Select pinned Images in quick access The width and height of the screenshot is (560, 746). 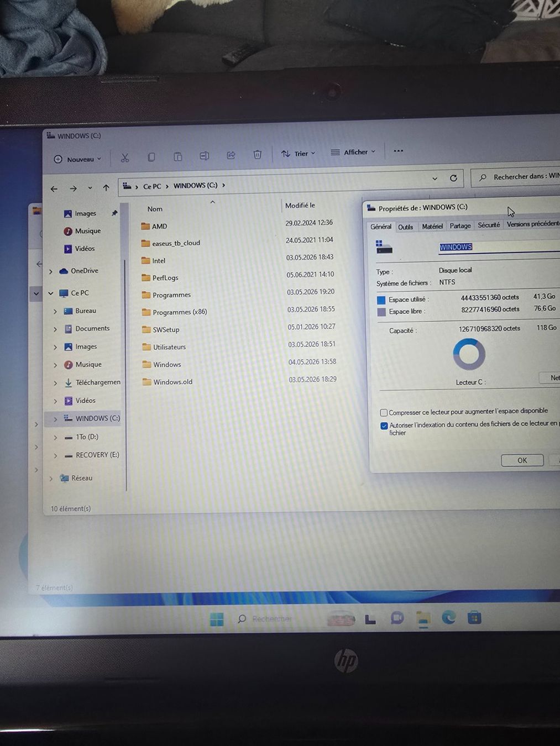pos(85,214)
